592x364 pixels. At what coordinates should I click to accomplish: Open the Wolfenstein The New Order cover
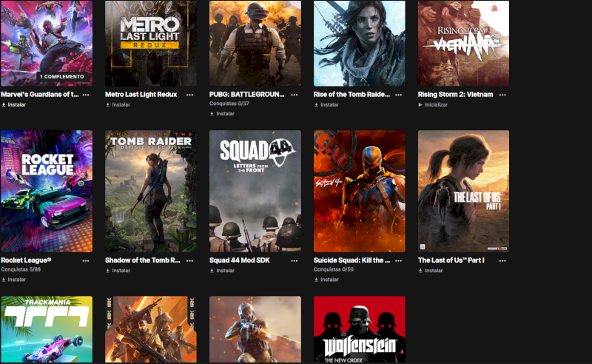pyautogui.click(x=360, y=329)
